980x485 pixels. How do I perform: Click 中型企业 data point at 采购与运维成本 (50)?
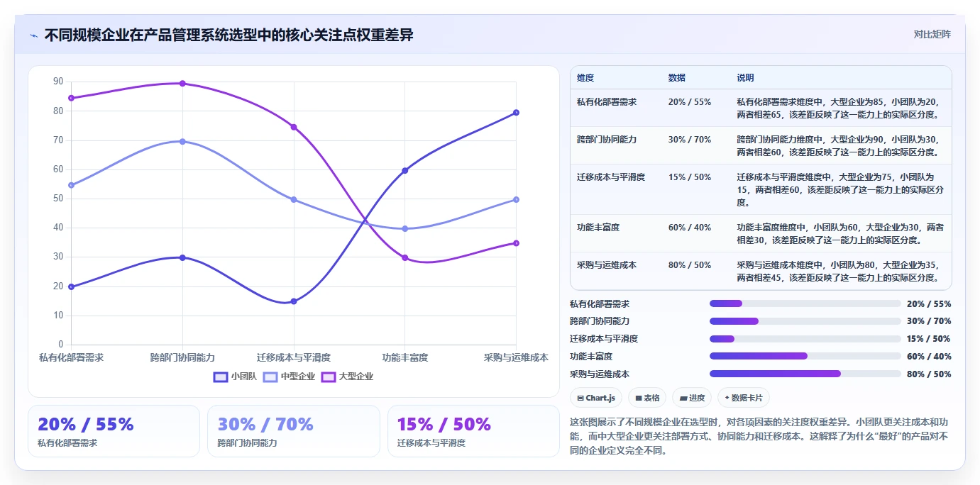point(516,199)
